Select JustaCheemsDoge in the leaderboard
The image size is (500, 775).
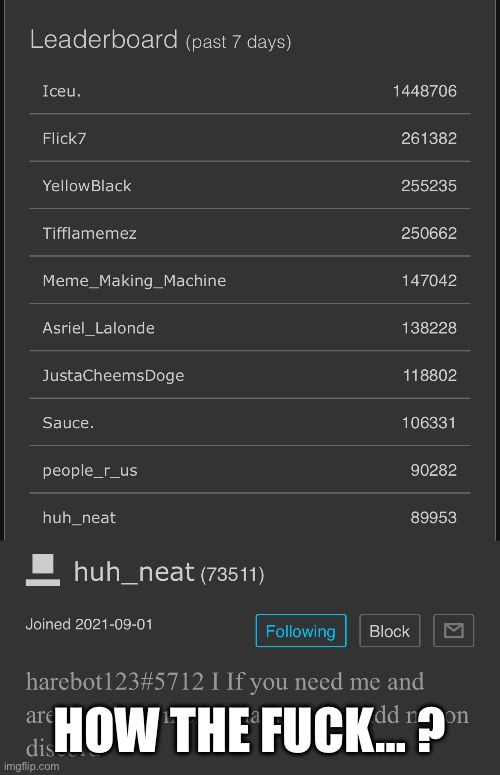tap(250, 375)
